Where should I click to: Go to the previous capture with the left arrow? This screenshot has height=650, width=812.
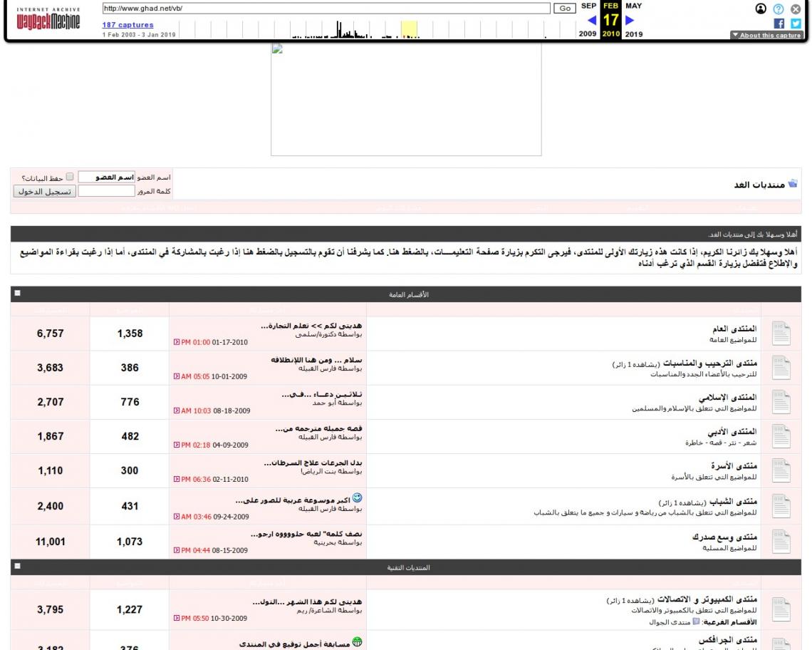pos(592,20)
